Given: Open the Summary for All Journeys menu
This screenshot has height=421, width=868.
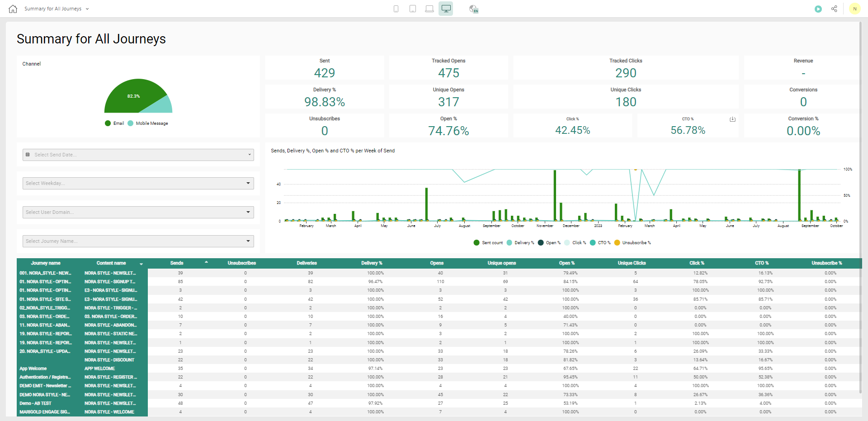Looking at the screenshot, I should click(57, 9).
